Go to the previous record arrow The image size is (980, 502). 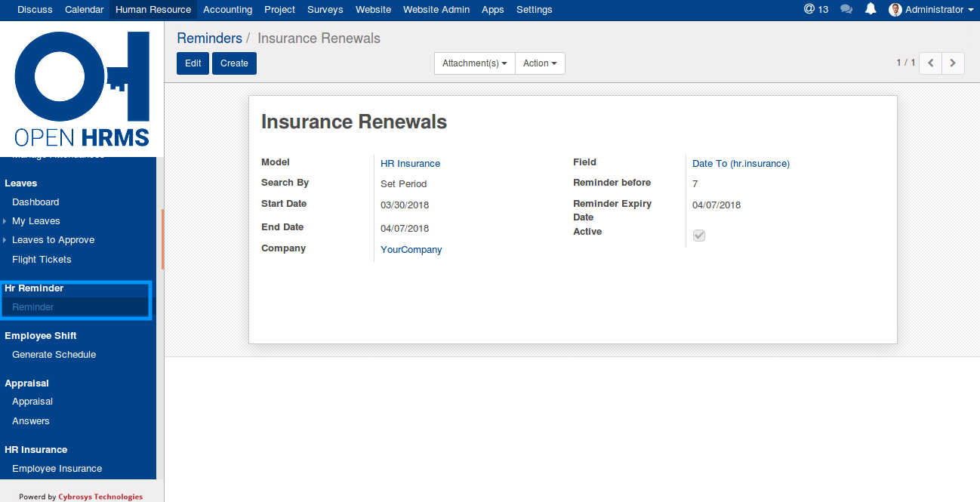pos(931,63)
